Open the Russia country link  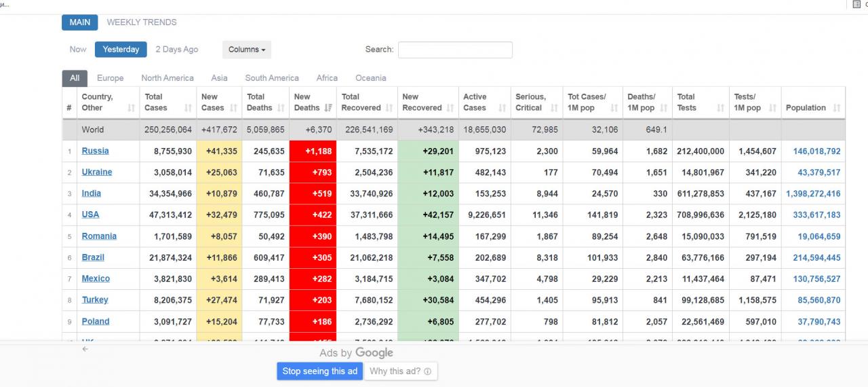click(95, 151)
